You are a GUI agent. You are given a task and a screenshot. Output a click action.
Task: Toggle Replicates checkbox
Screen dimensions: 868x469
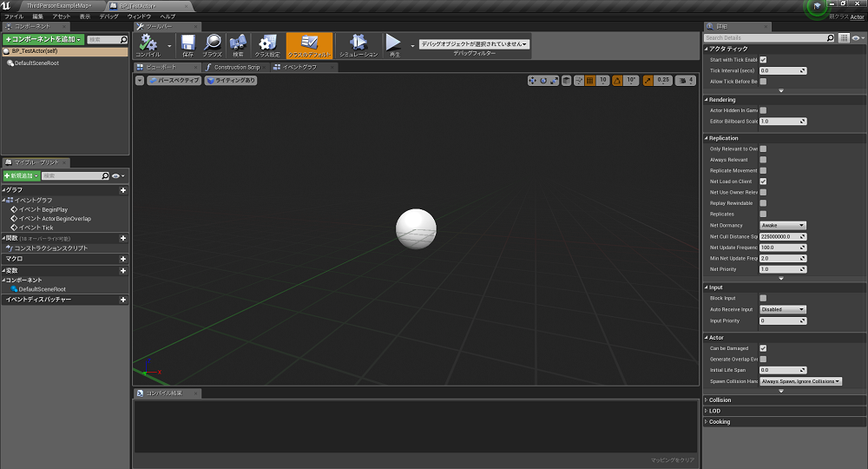tap(763, 214)
